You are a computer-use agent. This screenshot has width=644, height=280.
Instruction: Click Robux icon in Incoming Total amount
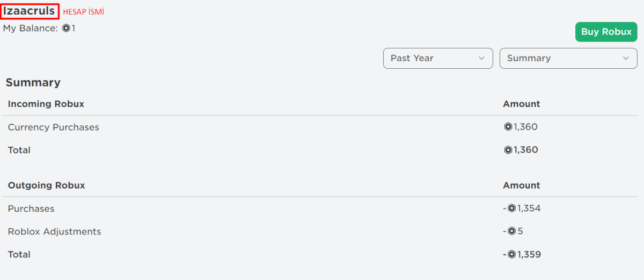point(508,150)
